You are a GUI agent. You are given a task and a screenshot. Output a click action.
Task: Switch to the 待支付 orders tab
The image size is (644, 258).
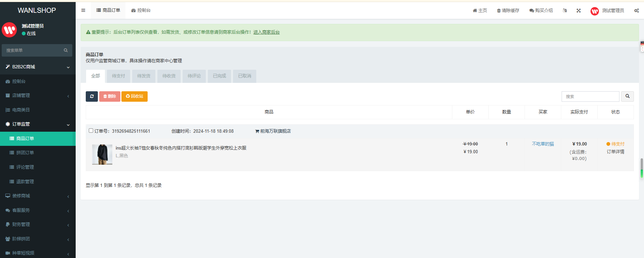pos(118,76)
